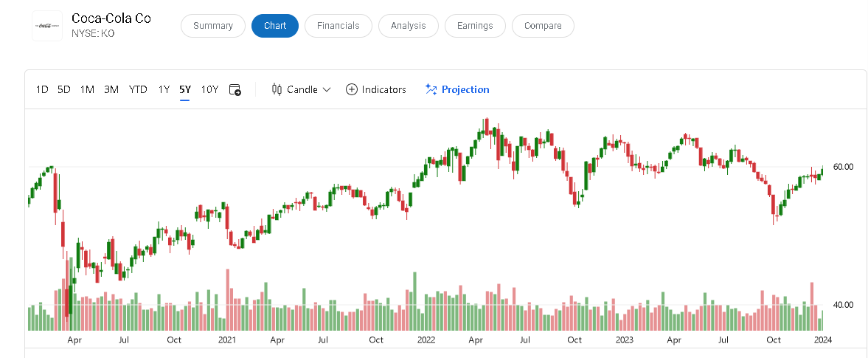The height and width of the screenshot is (358, 868).
Task: Select the 1D time range
Action: [42, 89]
